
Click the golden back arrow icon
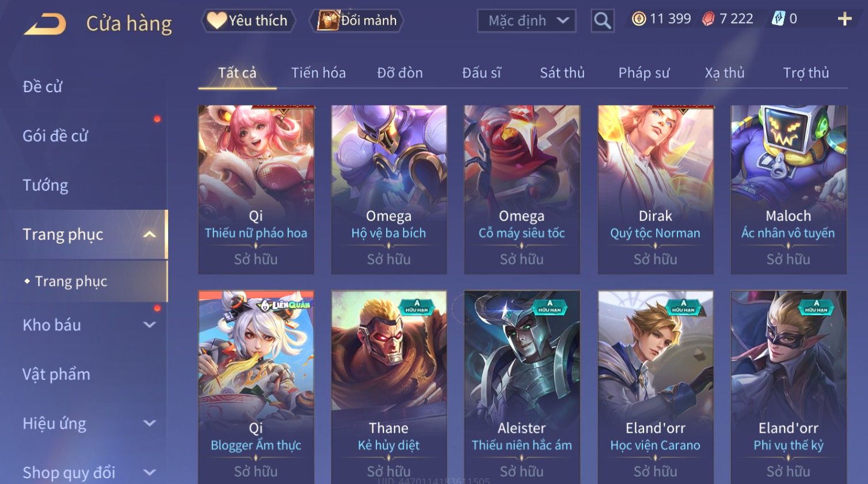45,24
